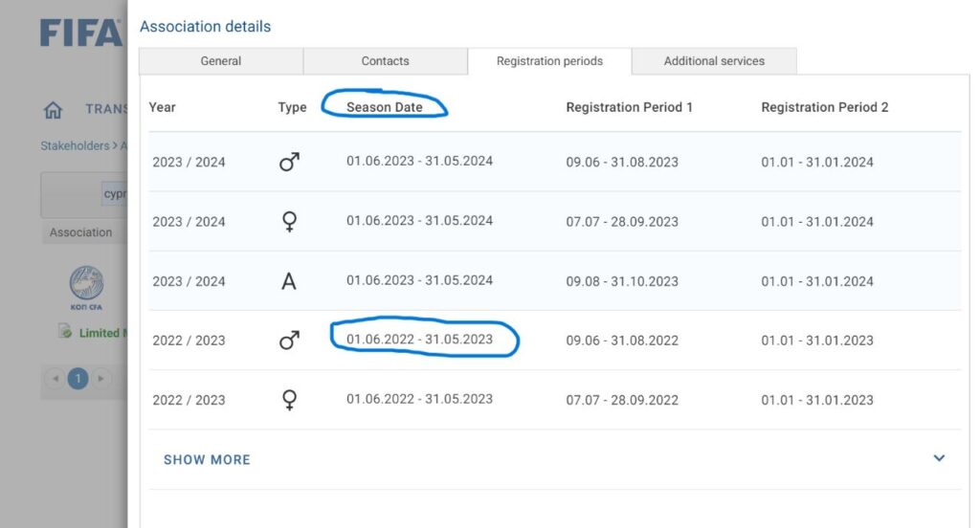This screenshot has height=528, width=980.
Task: Click the FIFA logo
Action: [80, 33]
